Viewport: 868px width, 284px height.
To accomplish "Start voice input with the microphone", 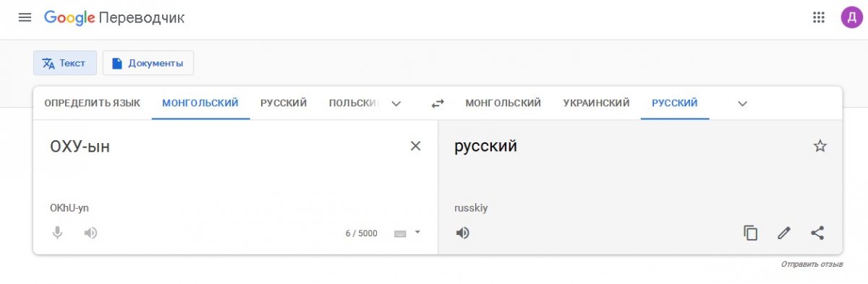I will 57,233.
